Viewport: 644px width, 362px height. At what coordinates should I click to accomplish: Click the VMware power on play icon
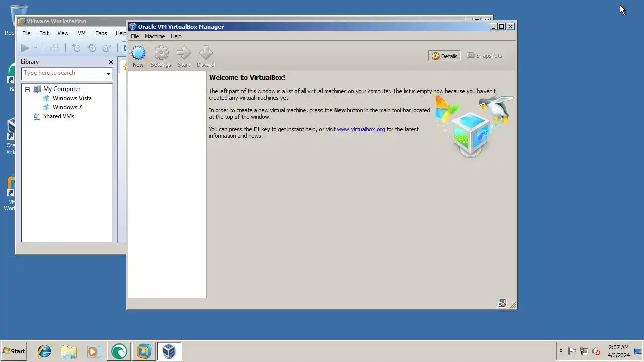[x=25, y=48]
